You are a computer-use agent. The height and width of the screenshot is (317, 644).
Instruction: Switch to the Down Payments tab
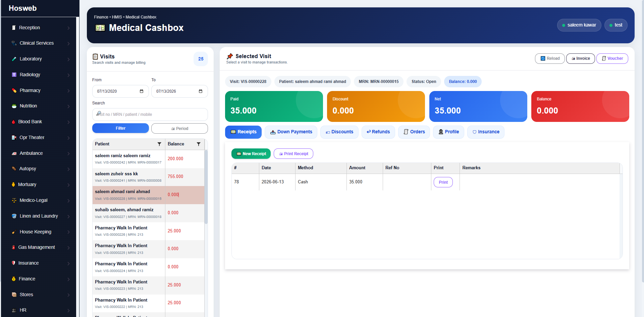[x=291, y=132]
